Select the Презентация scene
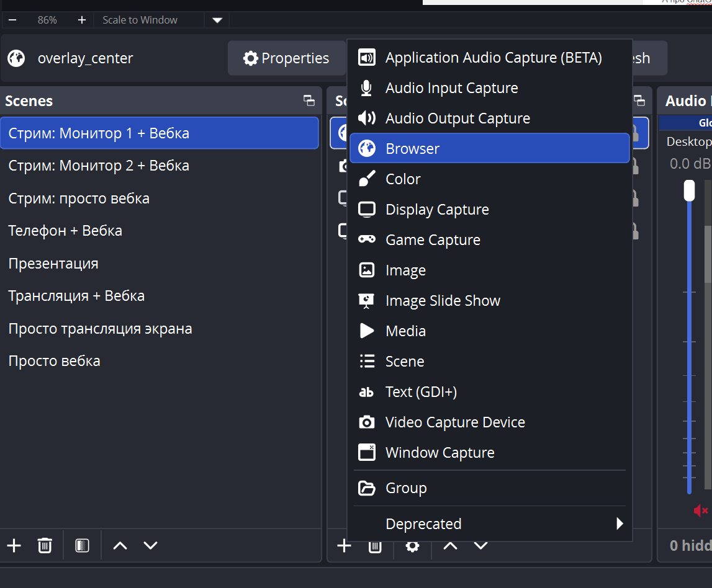 pos(53,264)
